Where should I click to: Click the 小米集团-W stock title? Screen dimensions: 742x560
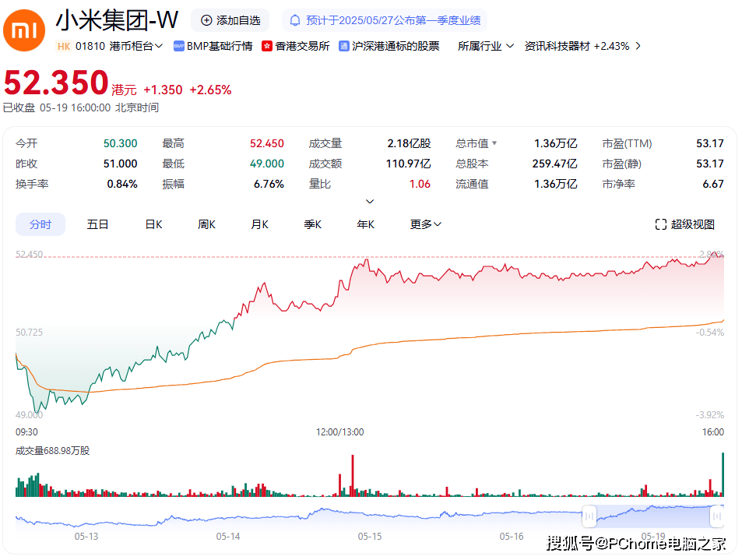coord(117,20)
